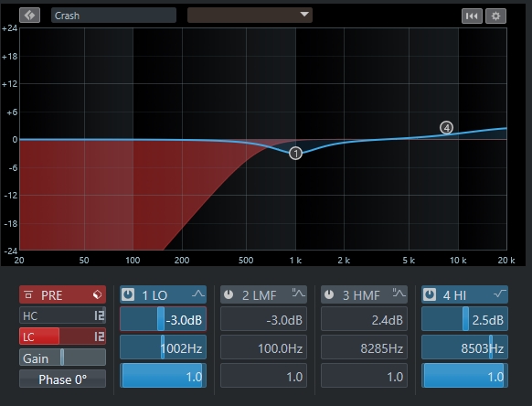
Task: Select EQ point 1 on the curve
Action: (x=295, y=154)
